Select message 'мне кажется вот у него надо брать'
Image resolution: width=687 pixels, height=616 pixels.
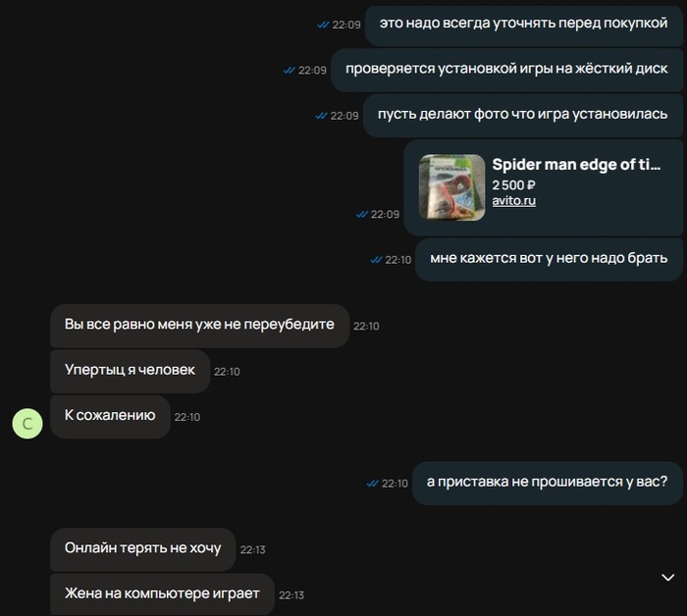coord(549,259)
